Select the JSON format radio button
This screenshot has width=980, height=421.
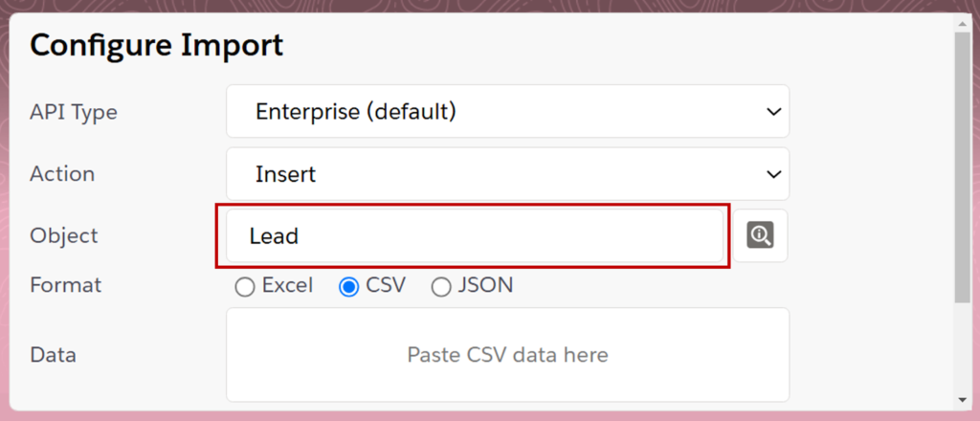pyautogui.click(x=441, y=287)
